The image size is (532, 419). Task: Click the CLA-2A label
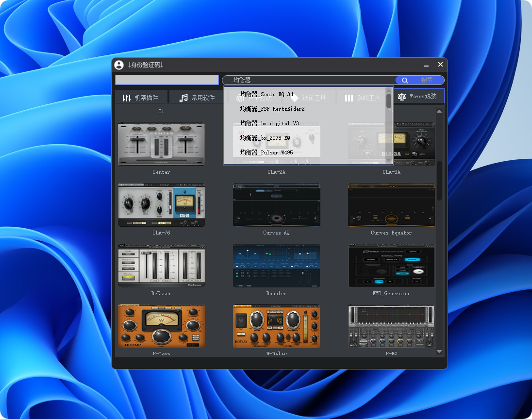click(x=277, y=172)
